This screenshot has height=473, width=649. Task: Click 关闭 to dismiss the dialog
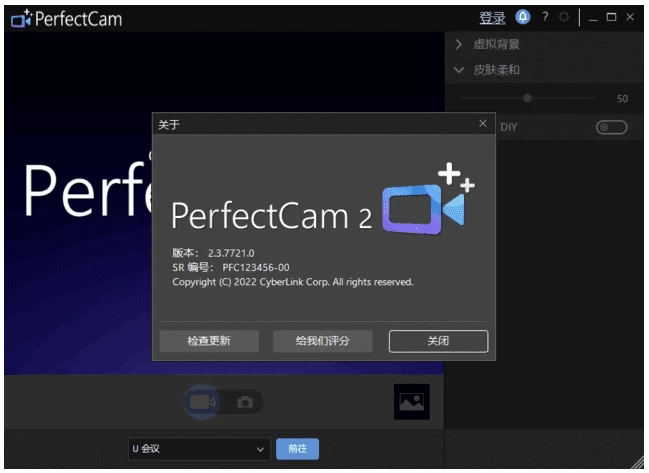[x=438, y=341]
